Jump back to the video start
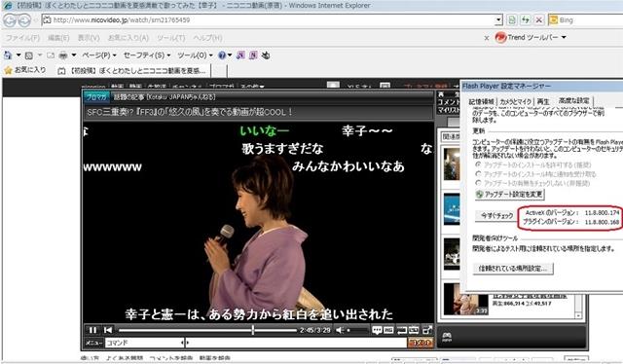This screenshot has height=364, width=623. click(108, 330)
